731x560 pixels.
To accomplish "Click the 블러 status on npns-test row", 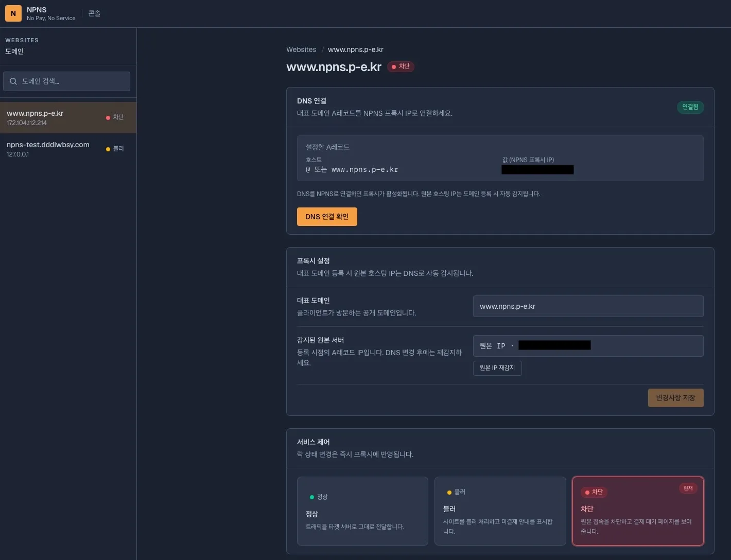I will 115,149.
